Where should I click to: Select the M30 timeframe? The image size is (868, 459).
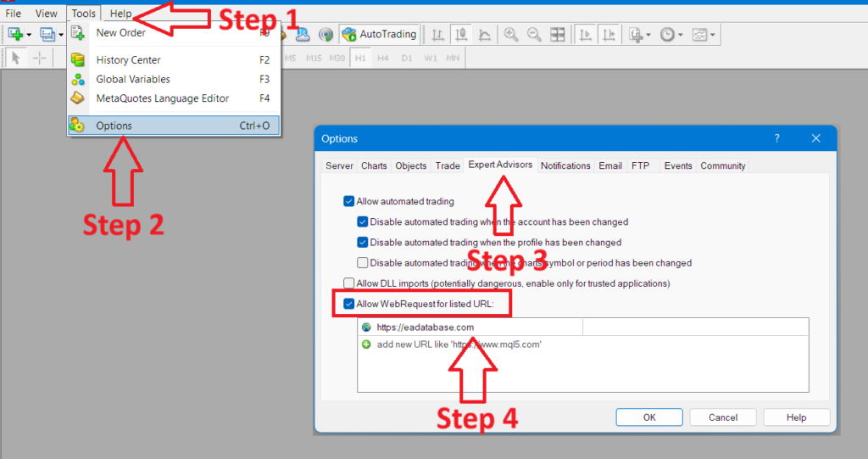click(x=337, y=59)
